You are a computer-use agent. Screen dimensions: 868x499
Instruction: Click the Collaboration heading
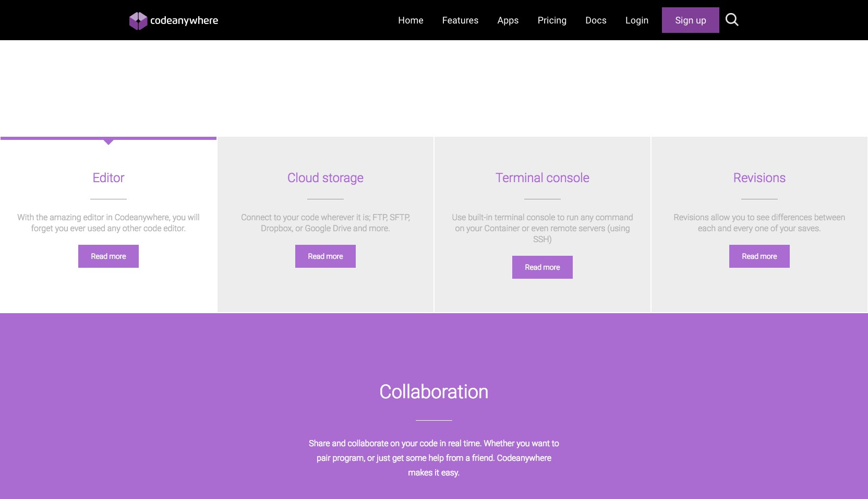pos(434,392)
